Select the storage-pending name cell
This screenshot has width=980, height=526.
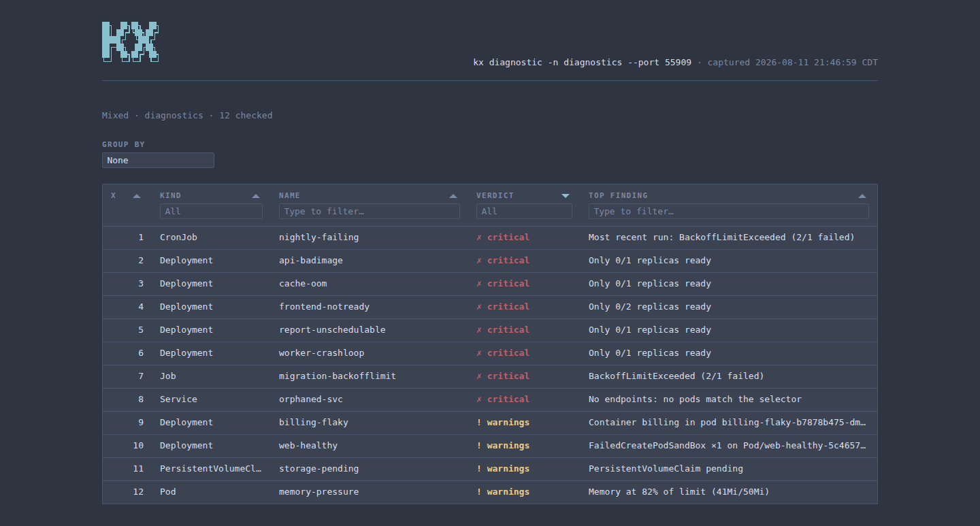point(318,469)
